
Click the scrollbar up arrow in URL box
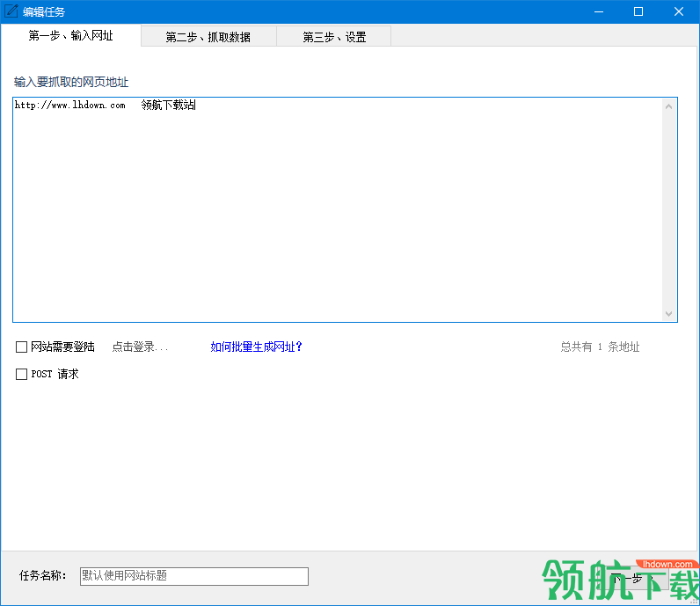click(x=668, y=106)
